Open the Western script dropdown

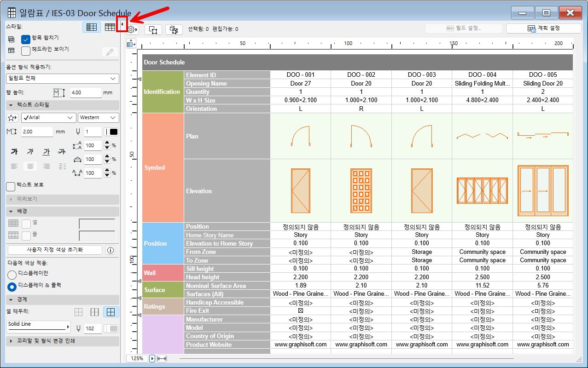[x=99, y=118]
